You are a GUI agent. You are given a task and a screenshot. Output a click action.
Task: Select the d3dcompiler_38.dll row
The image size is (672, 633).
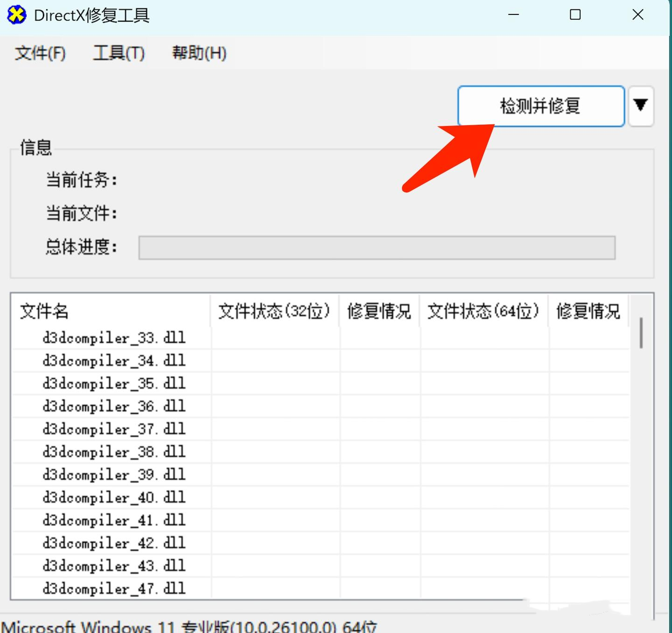[321, 452]
